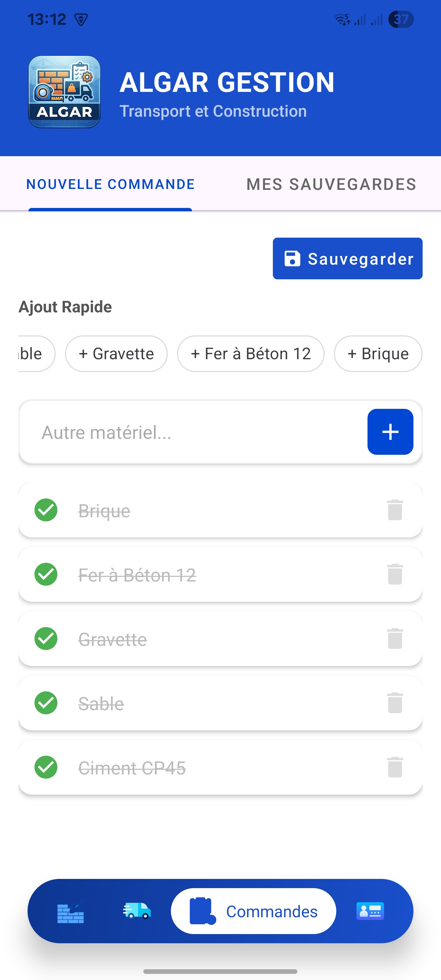Delete Ciment CP45 from the list

tap(394, 767)
